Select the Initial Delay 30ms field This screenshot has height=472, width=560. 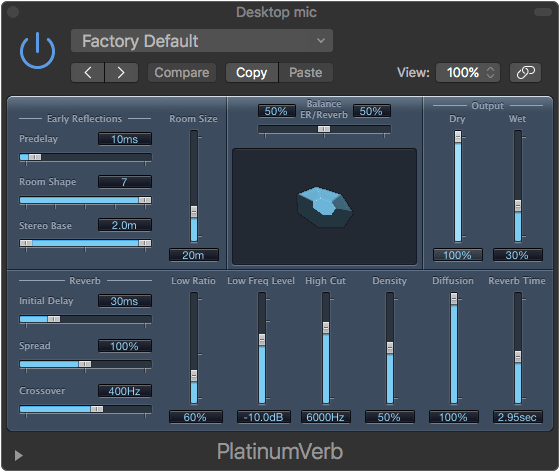pyautogui.click(x=125, y=301)
